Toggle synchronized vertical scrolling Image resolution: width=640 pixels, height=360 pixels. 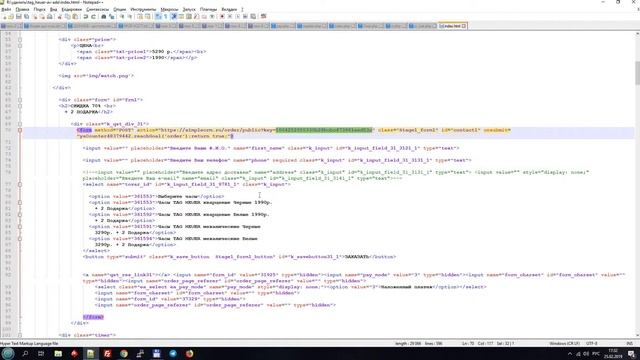click(140, 17)
